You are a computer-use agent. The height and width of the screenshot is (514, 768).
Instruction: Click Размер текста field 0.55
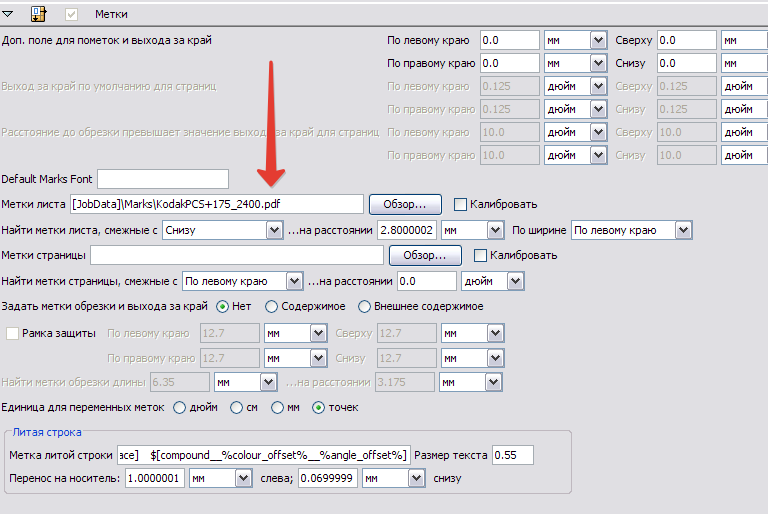click(x=513, y=455)
